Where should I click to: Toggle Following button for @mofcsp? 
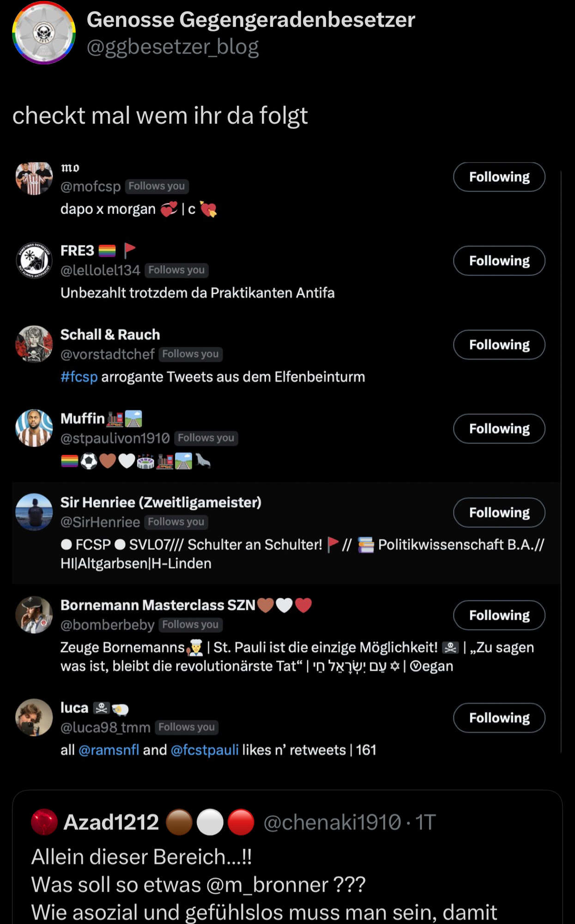coord(499,177)
